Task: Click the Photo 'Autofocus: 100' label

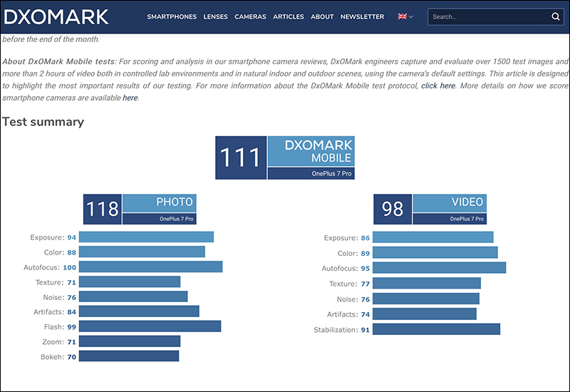Action: coord(50,267)
